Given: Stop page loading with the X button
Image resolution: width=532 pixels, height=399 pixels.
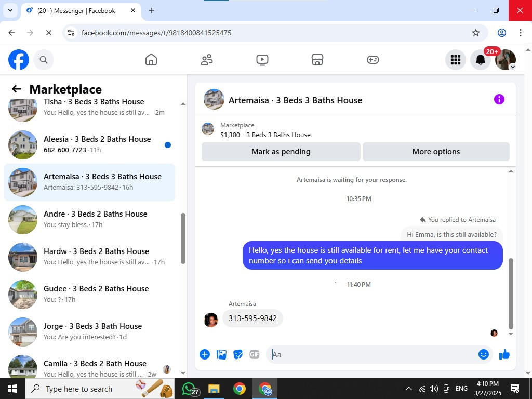Looking at the screenshot, I should pyautogui.click(x=48, y=33).
